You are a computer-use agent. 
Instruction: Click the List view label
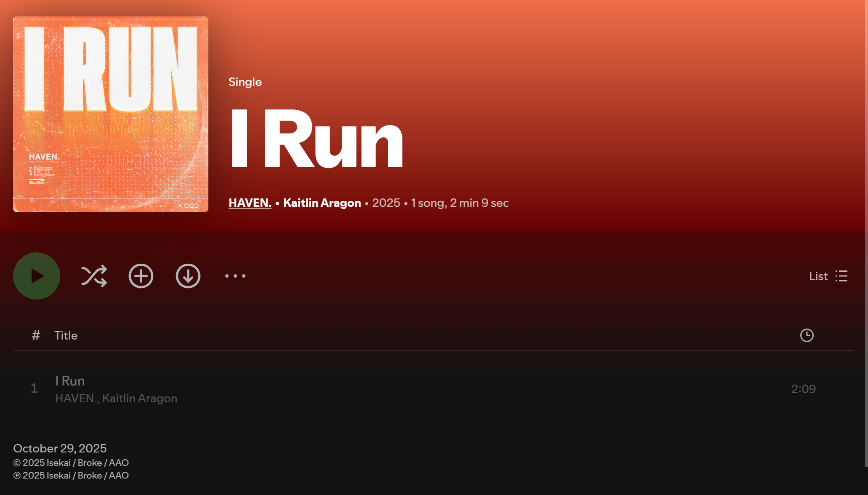click(x=818, y=276)
